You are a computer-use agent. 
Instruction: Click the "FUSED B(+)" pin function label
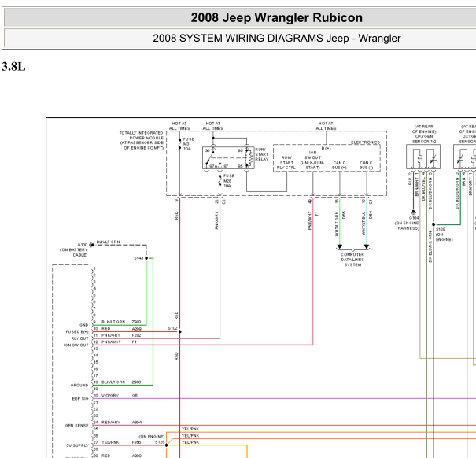[77, 331]
